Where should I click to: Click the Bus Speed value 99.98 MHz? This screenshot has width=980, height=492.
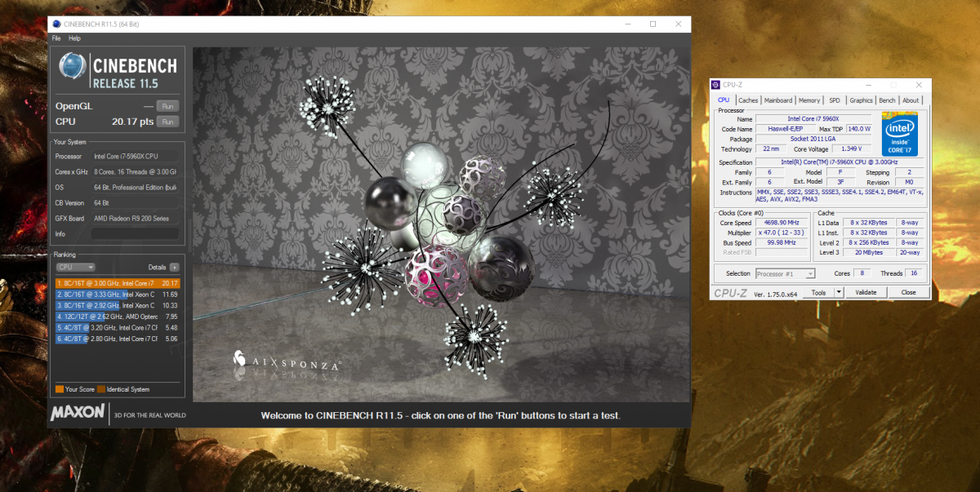782,242
